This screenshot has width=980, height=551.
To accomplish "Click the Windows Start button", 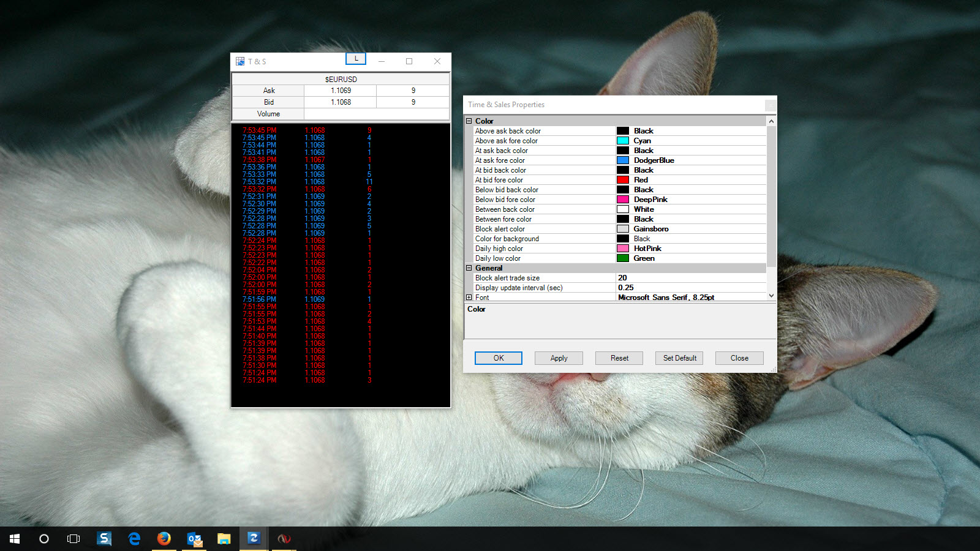I will 15,539.
